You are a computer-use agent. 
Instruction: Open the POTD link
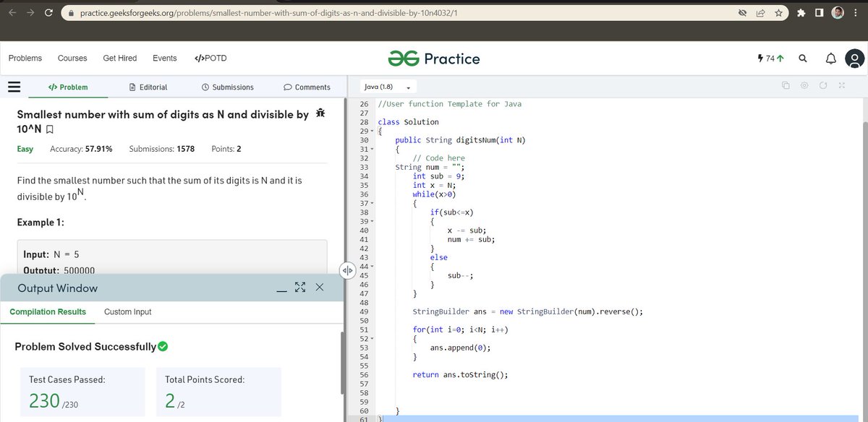point(210,58)
